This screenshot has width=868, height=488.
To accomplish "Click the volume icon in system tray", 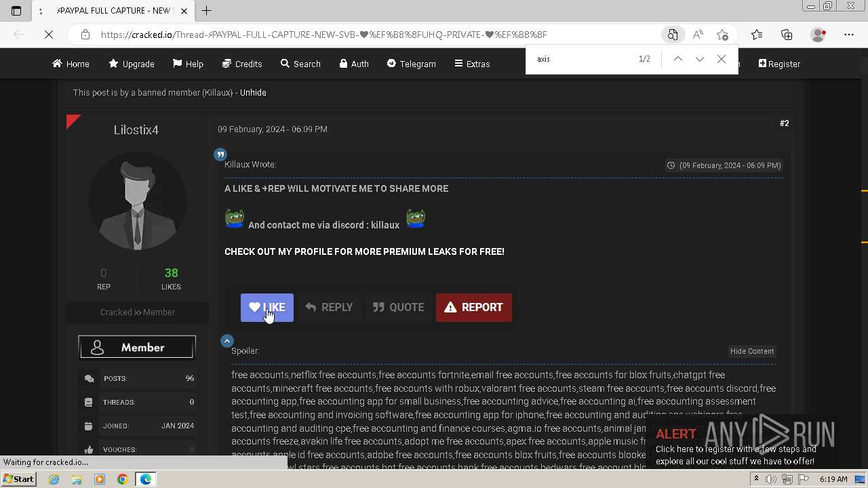I will (x=770, y=479).
